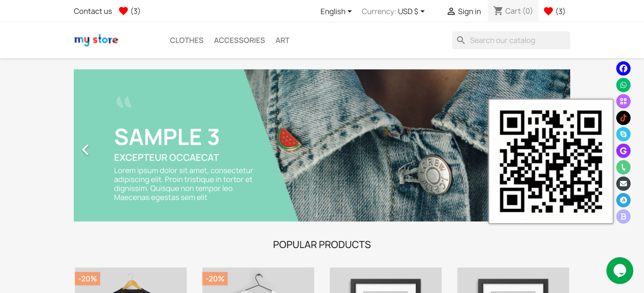Open the Contact us link
The width and height of the screenshot is (644, 293).
pos(93,11)
